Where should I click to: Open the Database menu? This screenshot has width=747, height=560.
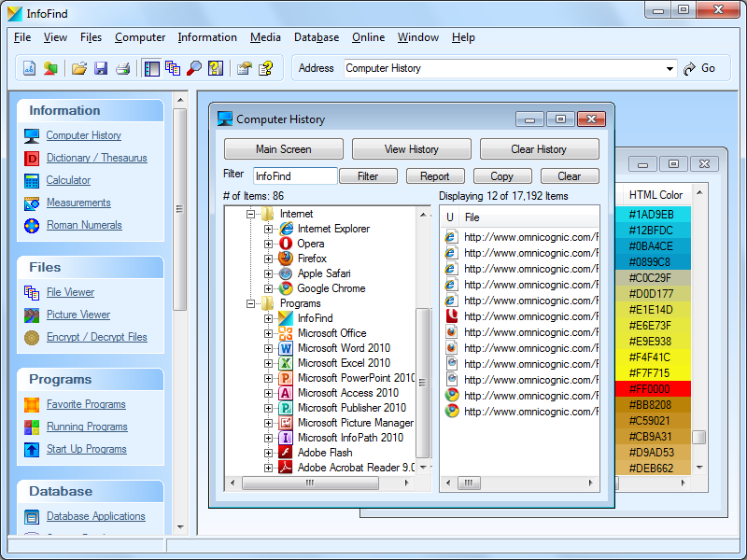[317, 37]
